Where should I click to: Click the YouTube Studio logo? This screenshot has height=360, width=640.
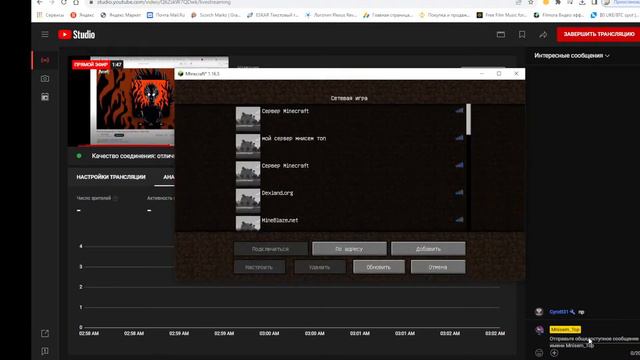click(x=76, y=35)
